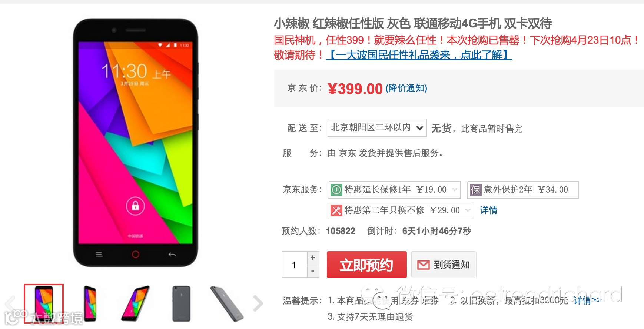Click the envelope icon on 到货通知
Screen dimensions: 644x329
coord(423,265)
